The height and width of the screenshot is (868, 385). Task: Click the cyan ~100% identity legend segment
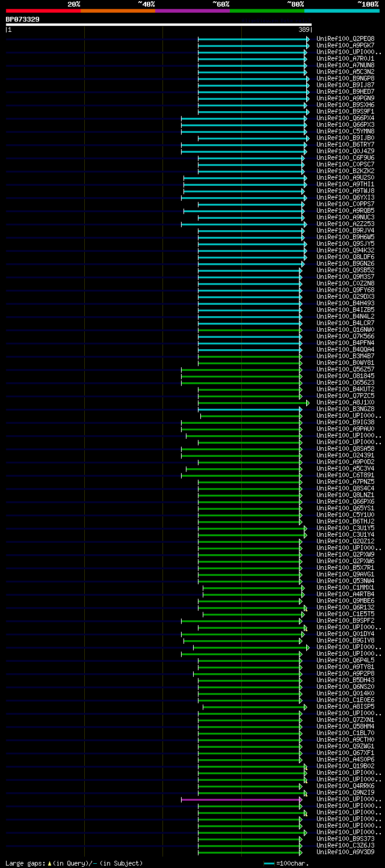pyautogui.click(x=342, y=11)
